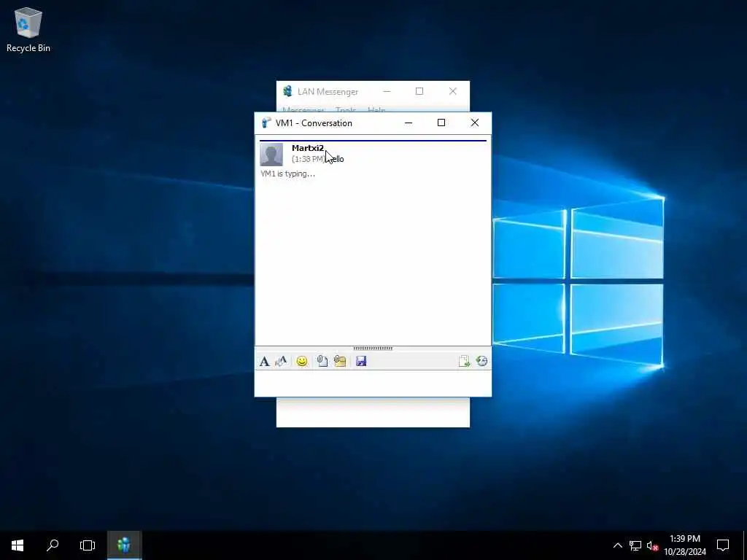Click the "VM1 is typing…" status text
The height and width of the screenshot is (560, 747).
(287, 174)
